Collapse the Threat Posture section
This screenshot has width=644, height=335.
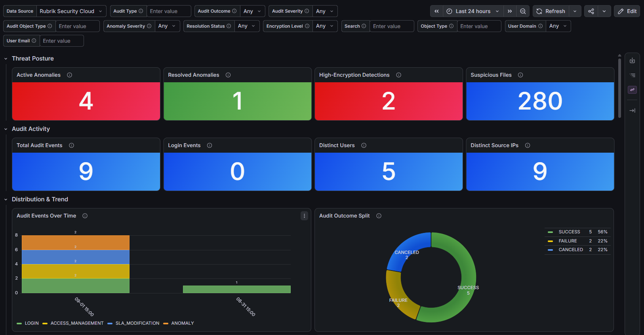click(6, 59)
